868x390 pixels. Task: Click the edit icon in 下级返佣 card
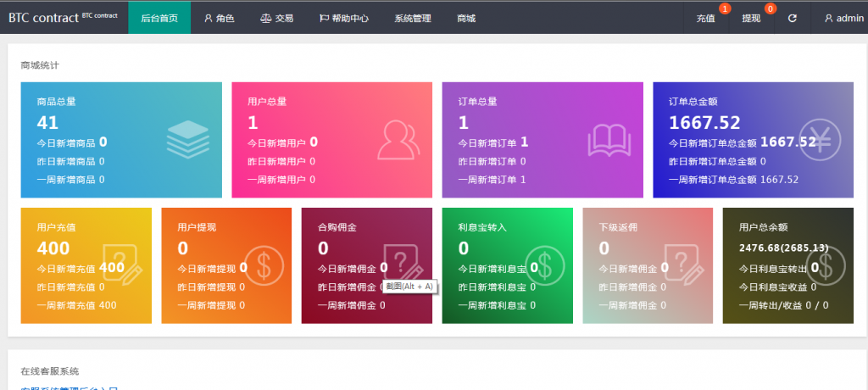pos(683,265)
